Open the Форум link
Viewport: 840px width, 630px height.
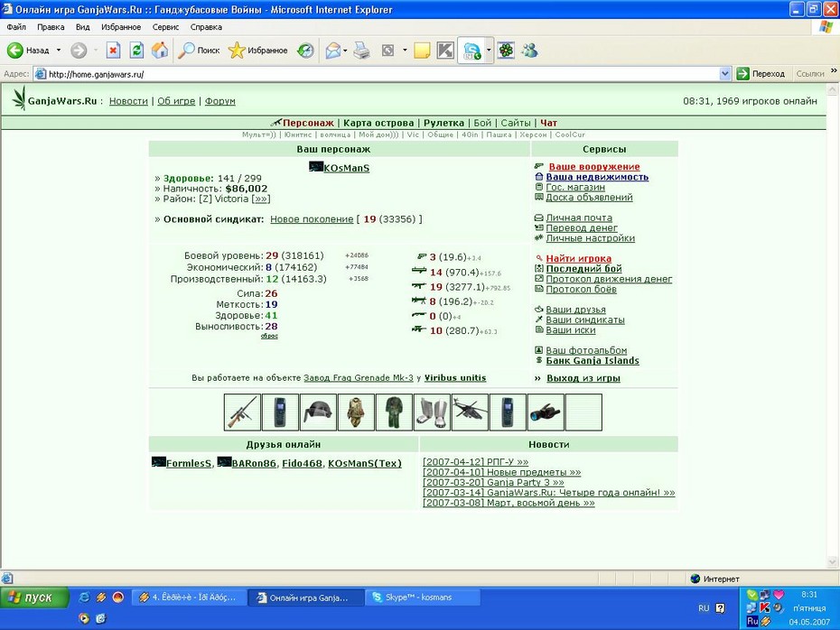pyautogui.click(x=219, y=100)
